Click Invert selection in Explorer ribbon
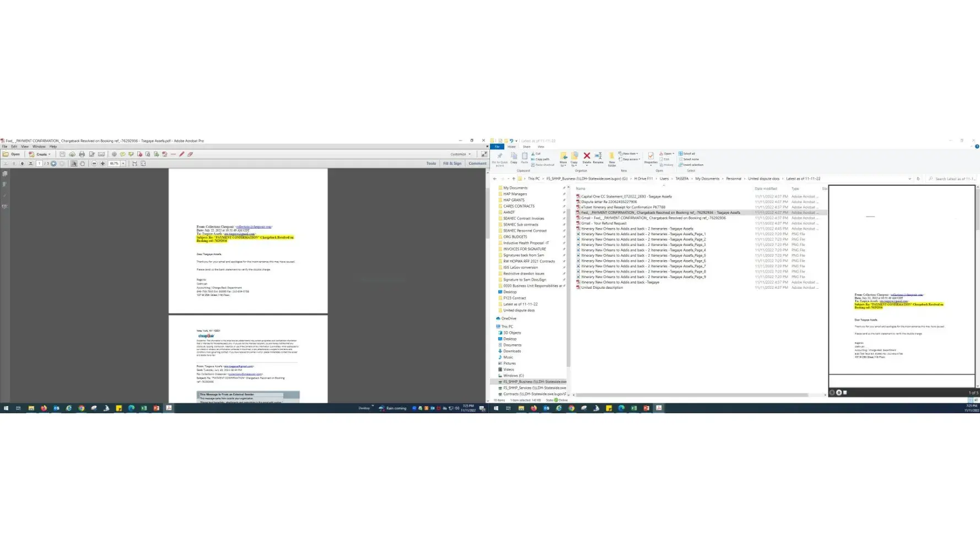 coord(691,165)
